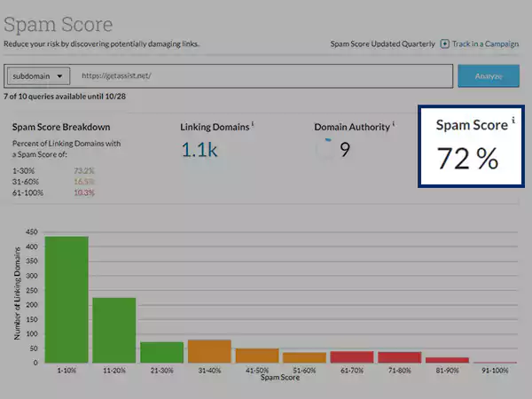Select the green 1-10% spam score bar

click(66, 300)
